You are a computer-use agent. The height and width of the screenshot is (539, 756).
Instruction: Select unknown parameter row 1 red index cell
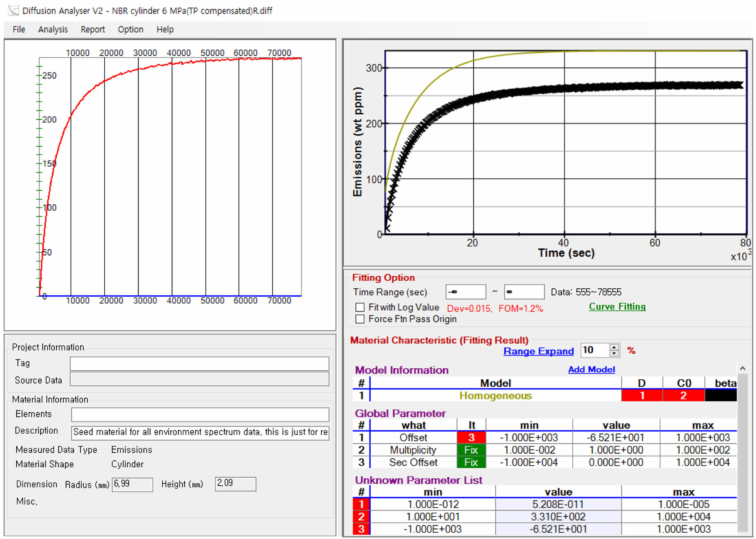361,504
